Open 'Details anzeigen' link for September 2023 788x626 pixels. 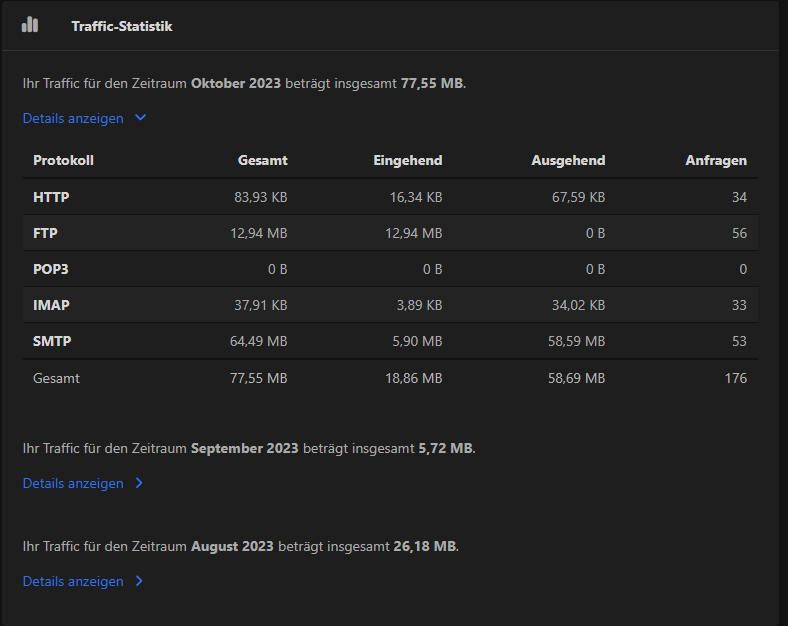tap(73, 483)
